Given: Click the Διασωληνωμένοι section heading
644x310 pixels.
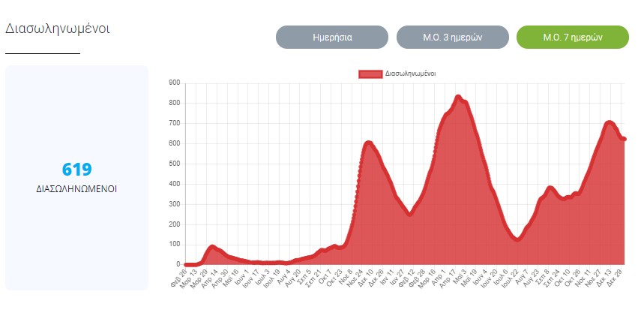Looking at the screenshot, I should [x=58, y=29].
